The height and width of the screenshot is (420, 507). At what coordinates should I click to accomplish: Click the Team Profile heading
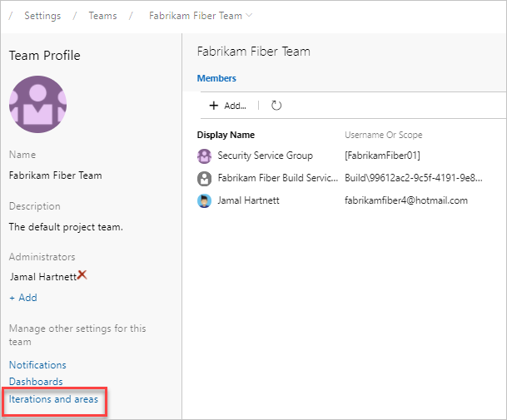tap(45, 55)
